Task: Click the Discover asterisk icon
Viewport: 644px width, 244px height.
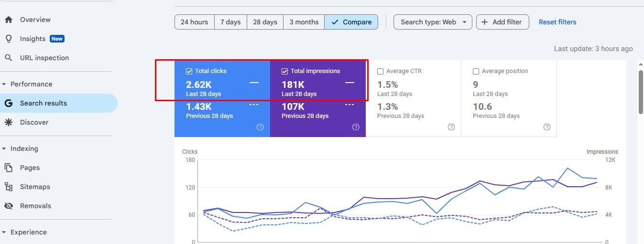Action: [8, 122]
